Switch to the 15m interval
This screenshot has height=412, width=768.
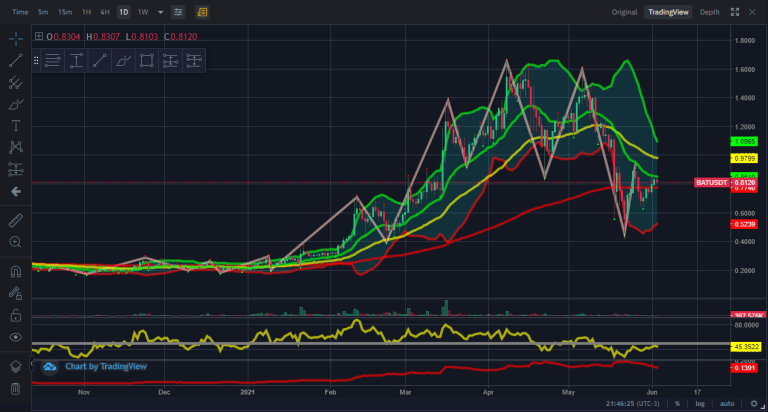65,12
